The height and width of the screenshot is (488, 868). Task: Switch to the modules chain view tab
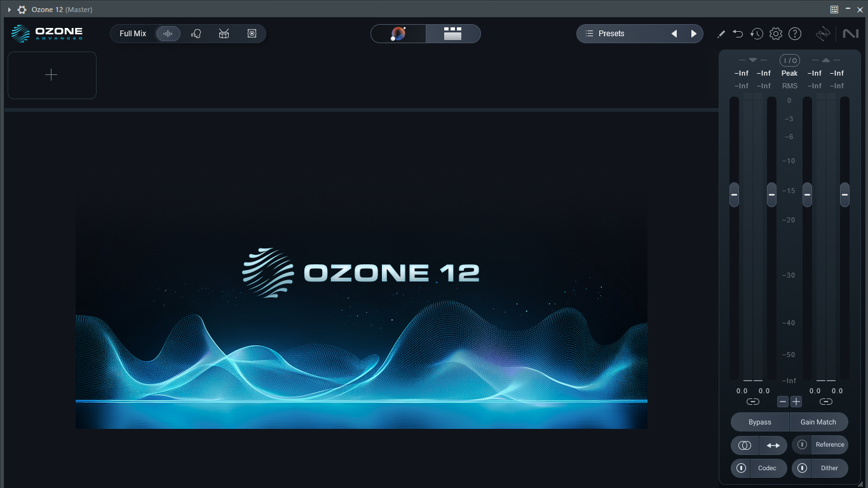coord(454,33)
